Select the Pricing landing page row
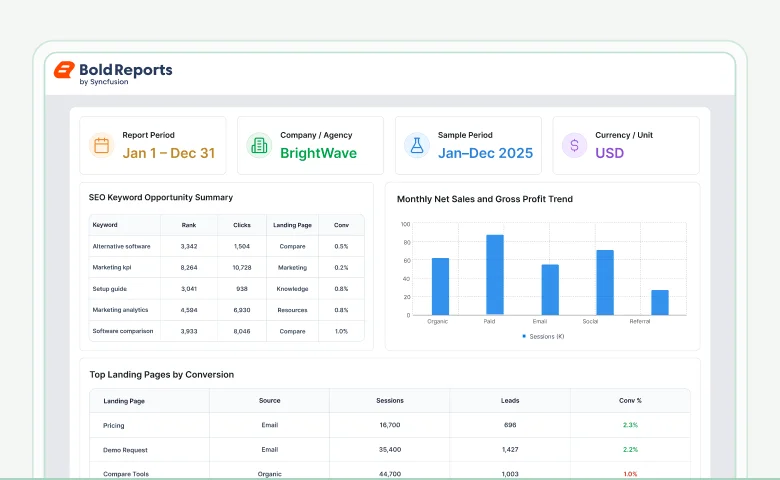Image resolution: width=780 pixels, height=480 pixels. point(390,425)
